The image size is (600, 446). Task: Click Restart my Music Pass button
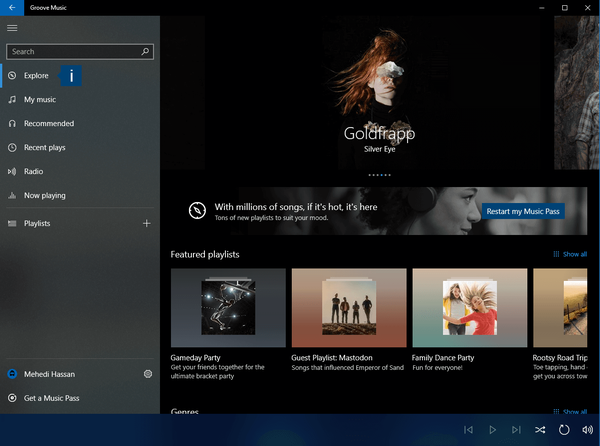pos(523,211)
